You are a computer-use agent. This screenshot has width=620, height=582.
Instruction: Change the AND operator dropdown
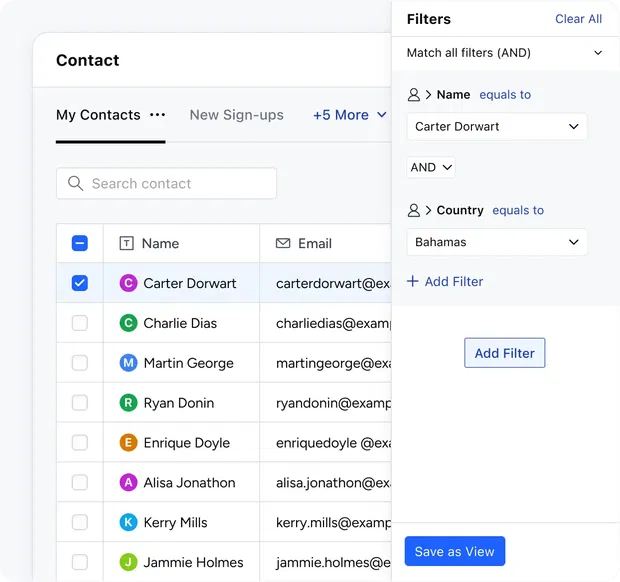(x=431, y=167)
